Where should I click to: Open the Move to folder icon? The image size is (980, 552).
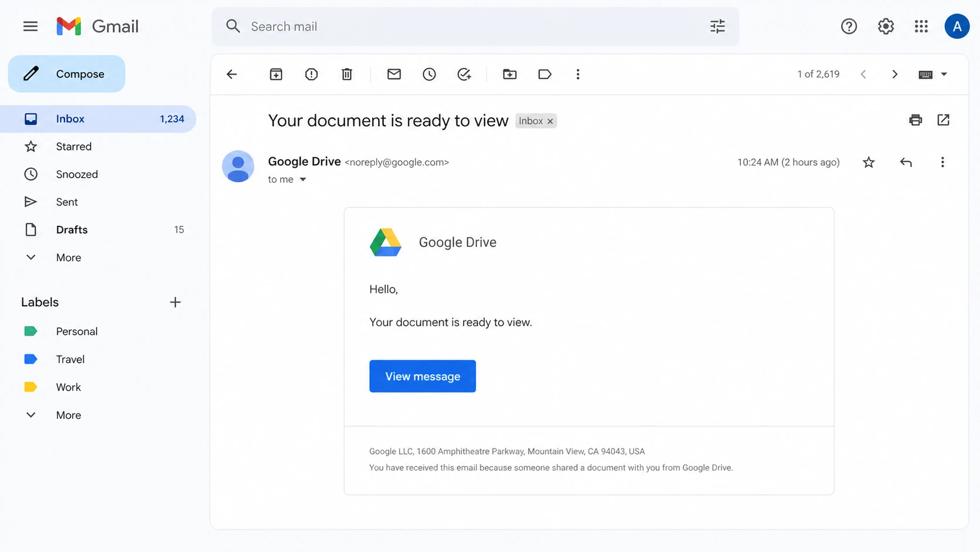tap(510, 74)
